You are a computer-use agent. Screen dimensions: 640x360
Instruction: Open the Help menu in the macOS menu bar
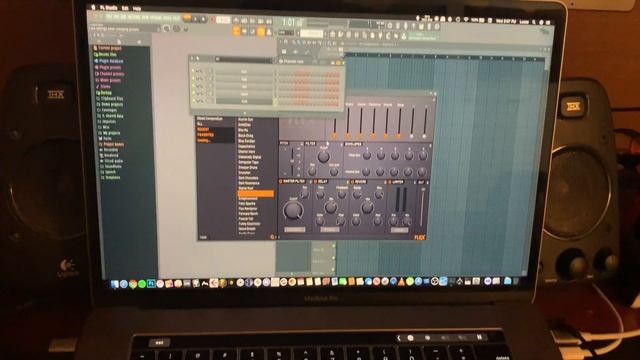tap(137, 8)
